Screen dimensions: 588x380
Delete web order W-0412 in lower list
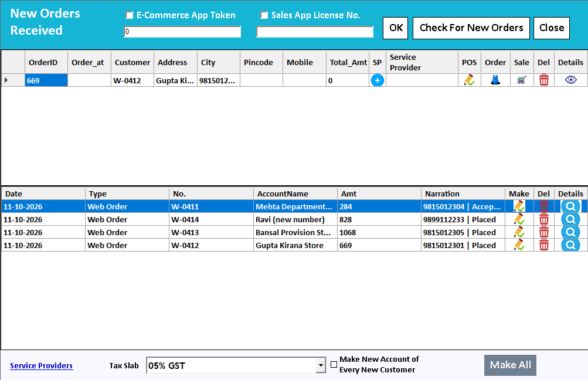pos(544,245)
